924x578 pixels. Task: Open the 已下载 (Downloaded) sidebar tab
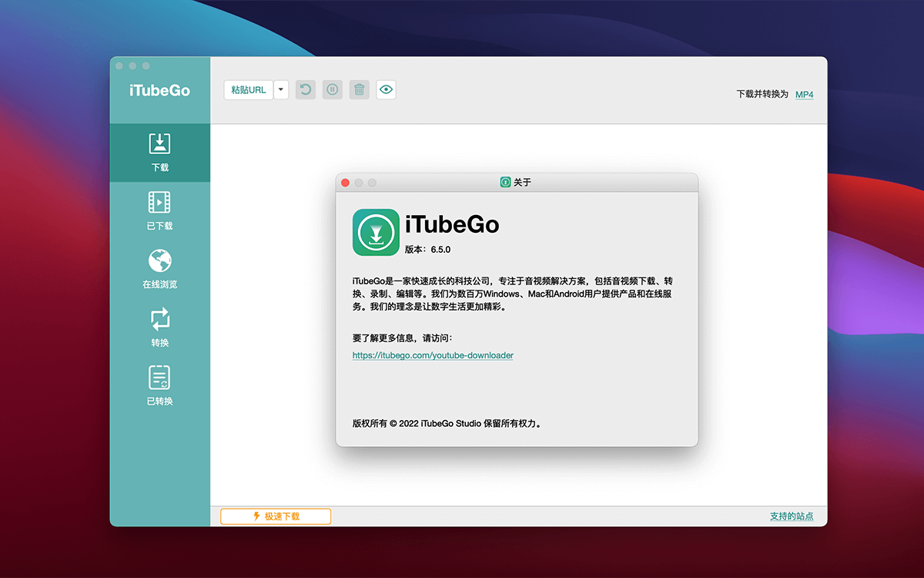click(159, 211)
